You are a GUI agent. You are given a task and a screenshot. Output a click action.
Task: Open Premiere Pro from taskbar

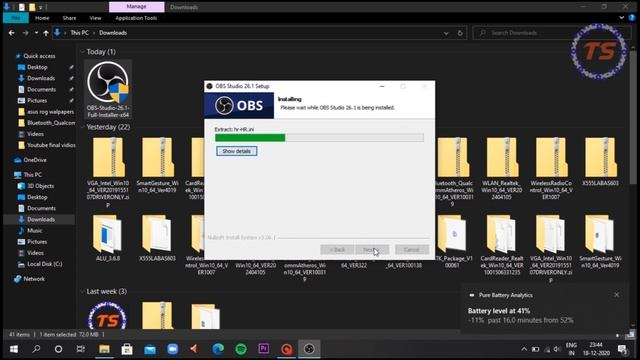point(264,349)
